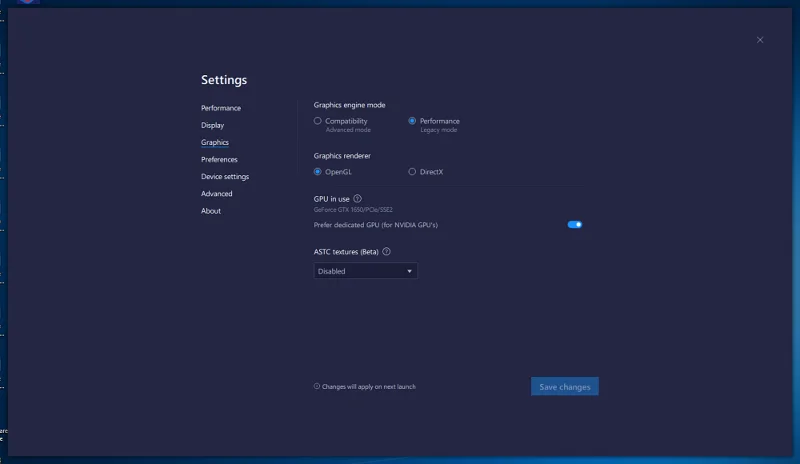Toggle Prefer dedicated GPU switch
Viewport: 800px width, 464px height.
coord(574,225)
